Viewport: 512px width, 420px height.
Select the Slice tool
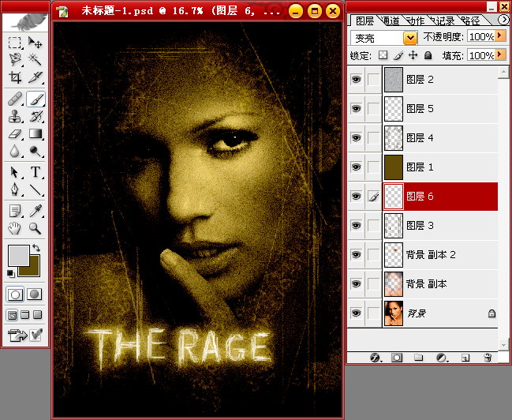pos(35,77)
